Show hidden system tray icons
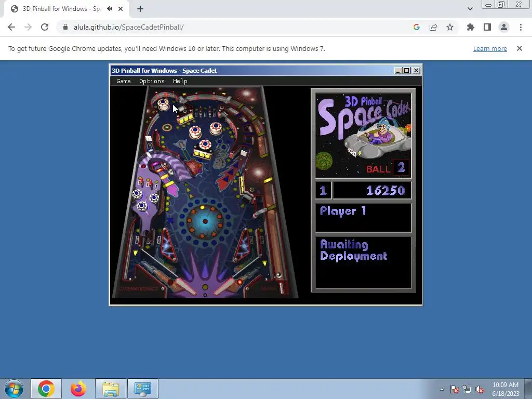532x399 pixels. pyautogui.click(x=442, y=389)
